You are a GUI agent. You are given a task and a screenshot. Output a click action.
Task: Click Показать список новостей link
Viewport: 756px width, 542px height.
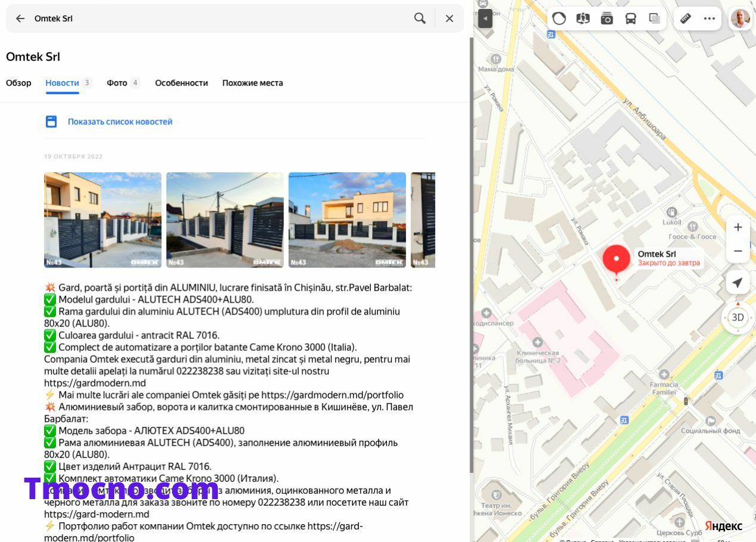point(120,122)
